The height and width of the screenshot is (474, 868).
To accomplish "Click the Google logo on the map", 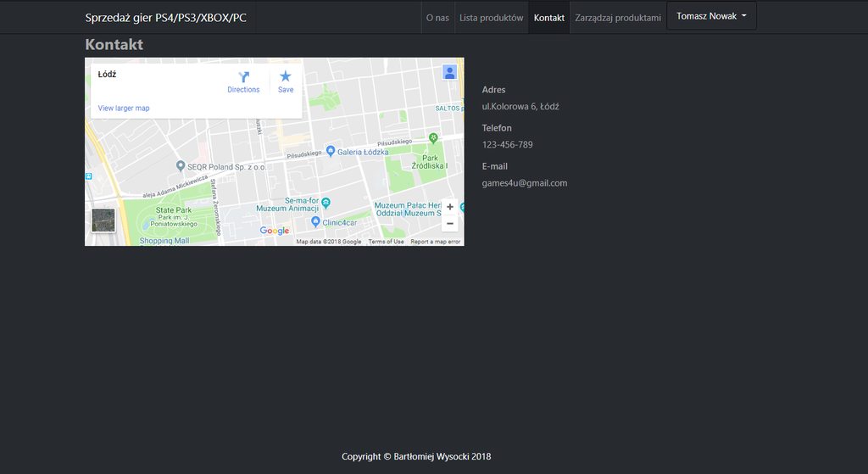I will click(275, 231).
